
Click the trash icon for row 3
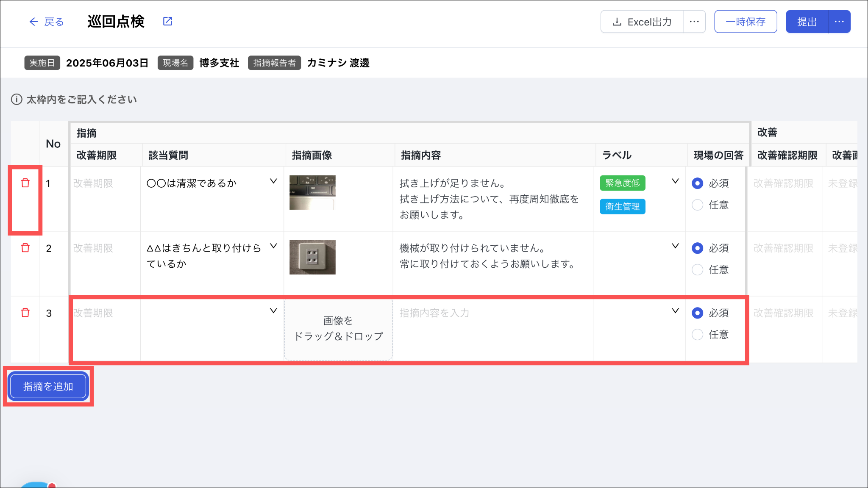pyautogui.click(x=25, y=313)
